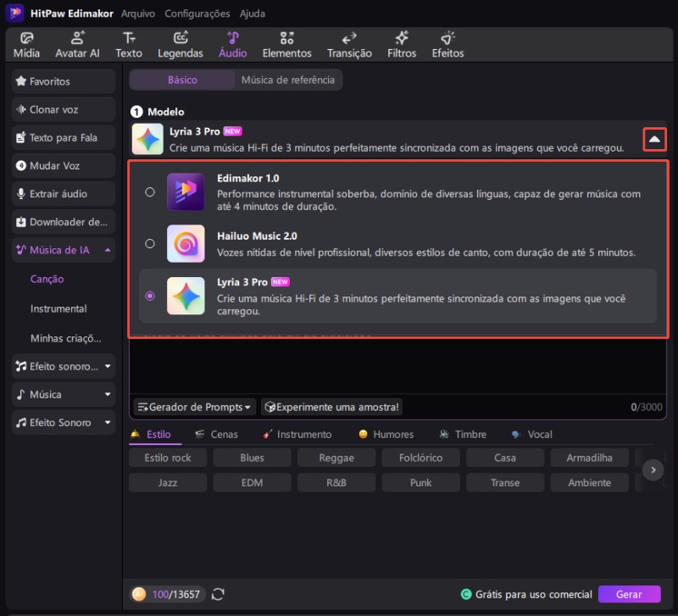
Task: Open the Ajuda menu
Action: (x=253, y=14)
